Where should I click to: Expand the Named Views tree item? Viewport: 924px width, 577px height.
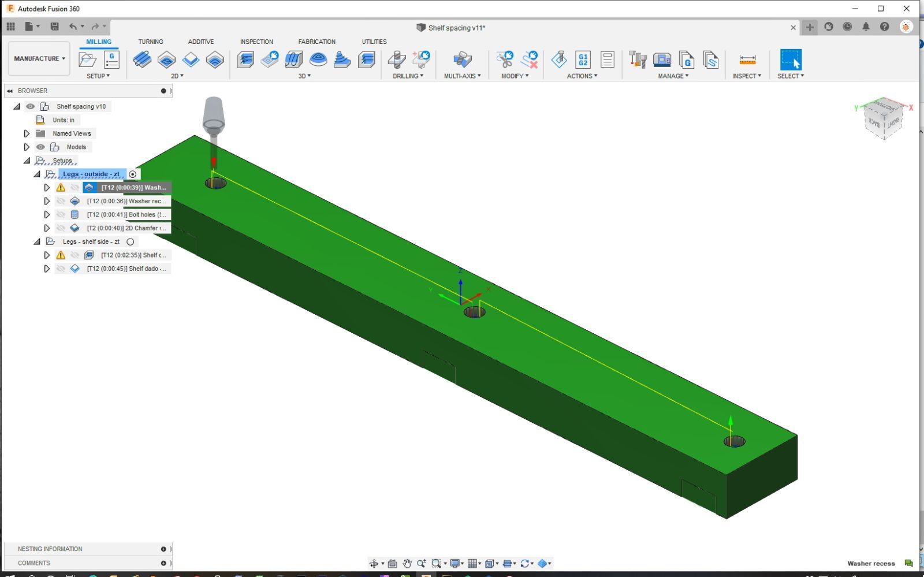pyautogui.click(x=27, y=133)
